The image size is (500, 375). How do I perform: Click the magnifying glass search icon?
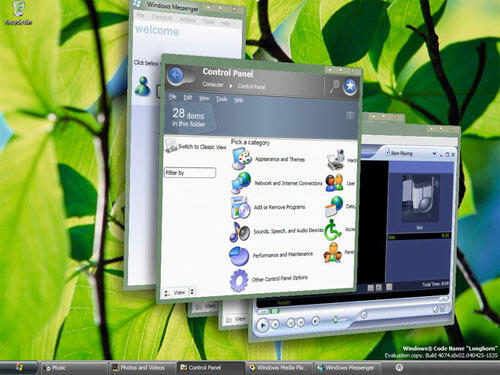click(x=334, y=86)
